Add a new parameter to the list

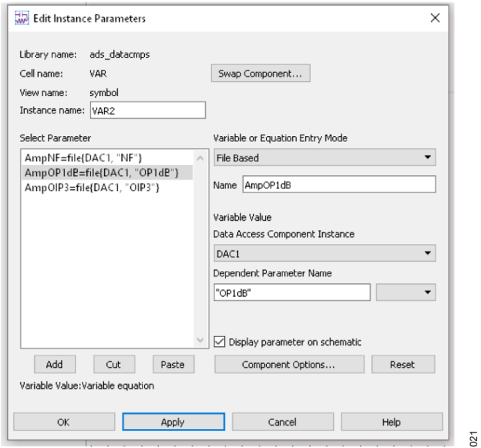55,364
